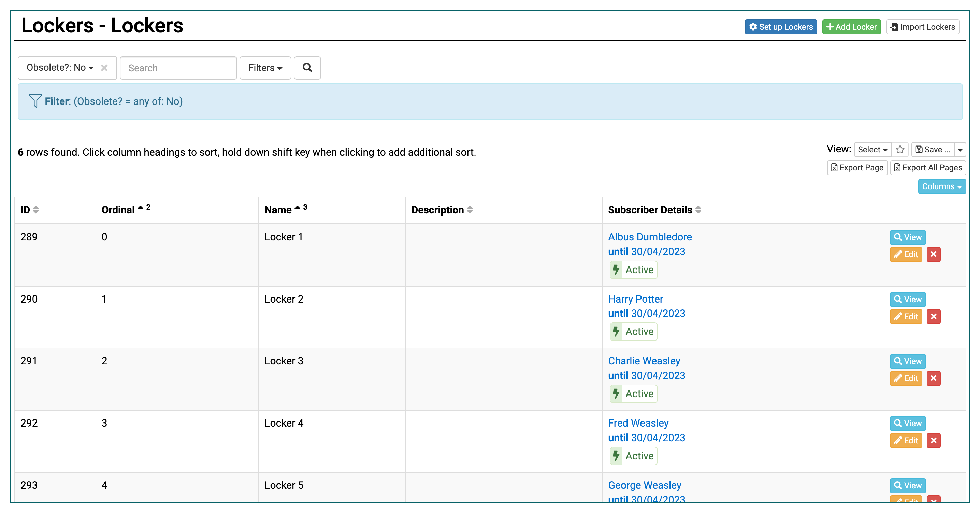Click Active status badge for Locker 2
Image resolution: width=980 pixels, height=513 pixels.
click(633, 332)
